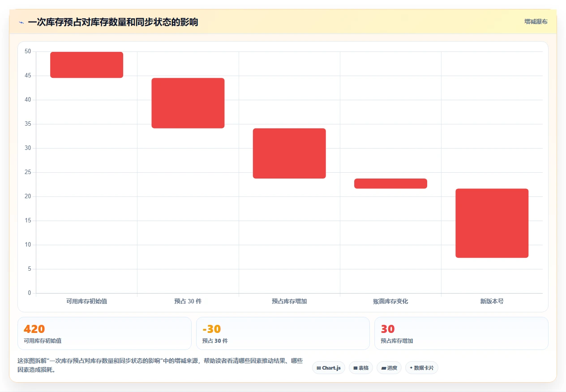The image size is (566, 392).
Task: Select the 新版本号 red waterfall bar
Action: pyautogui.click(x=492, y=223)
